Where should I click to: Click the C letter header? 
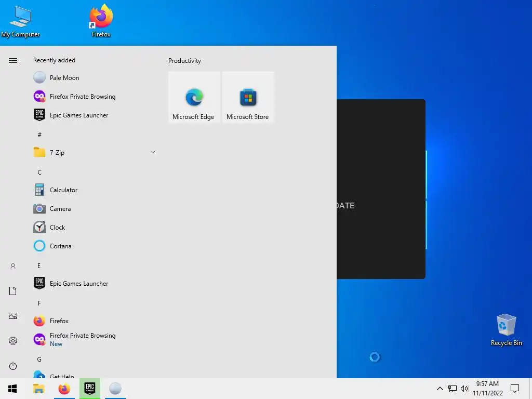pos(39,172)
